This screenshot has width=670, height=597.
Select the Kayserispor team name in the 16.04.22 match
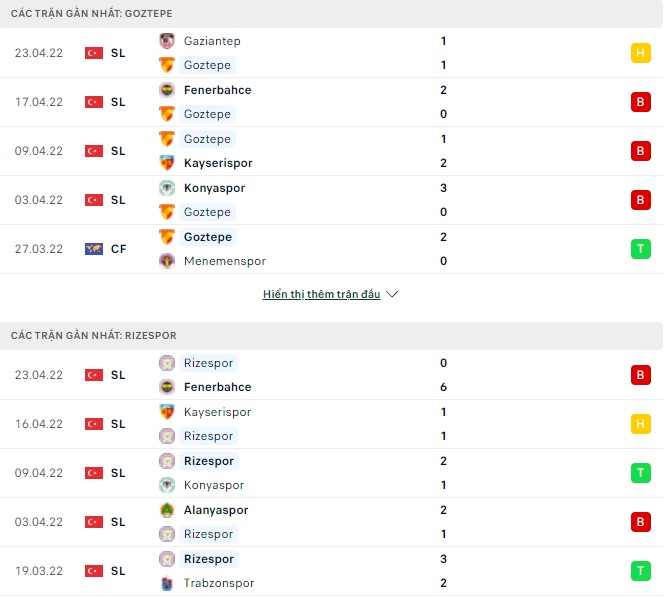pyautogui.click(x=217, y=412)
